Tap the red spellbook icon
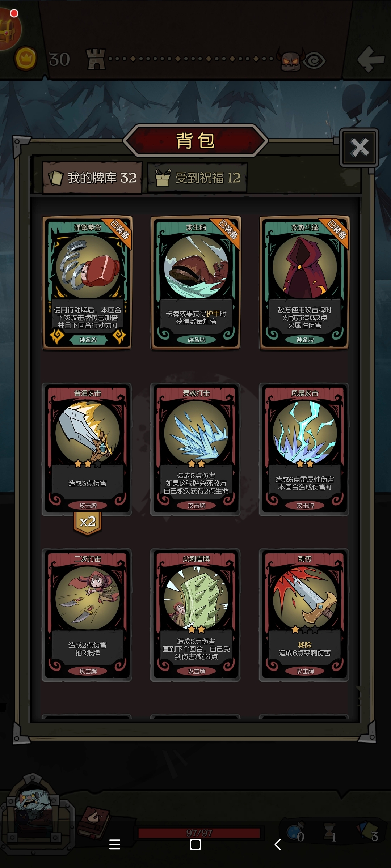 point(93,822)
